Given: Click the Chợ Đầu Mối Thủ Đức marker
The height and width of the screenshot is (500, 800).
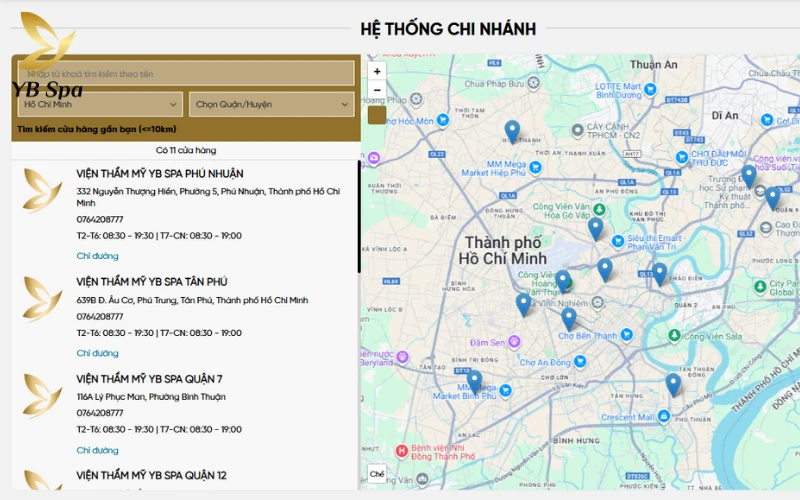Looking at the screenshot, I should (682, 158).
